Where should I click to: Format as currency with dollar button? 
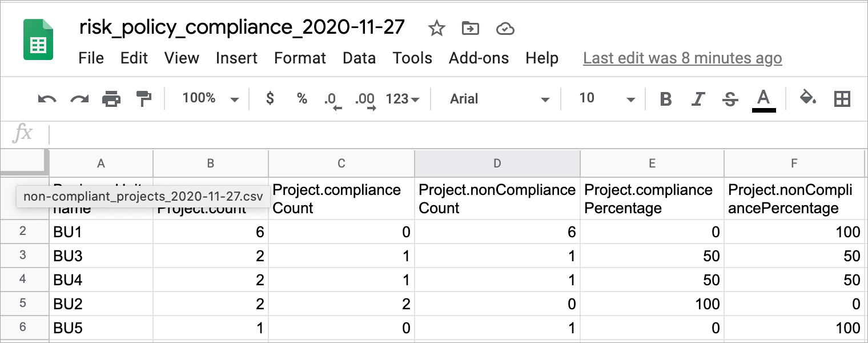270,98
